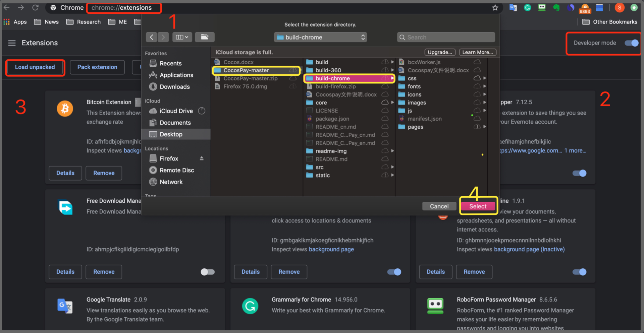The height and width of the screenshot is (333, 644).
Task: Select Desktop in the sidebar
Action: click(x=176, y=134)
